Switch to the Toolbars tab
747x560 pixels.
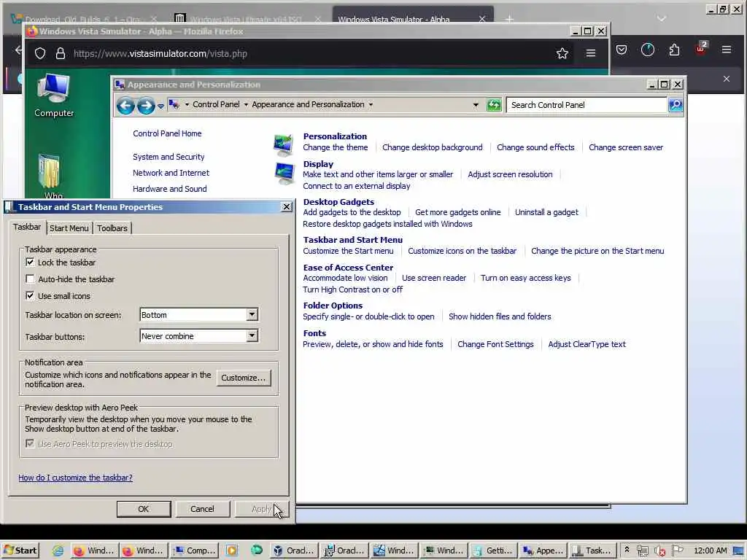click(112, 228)
